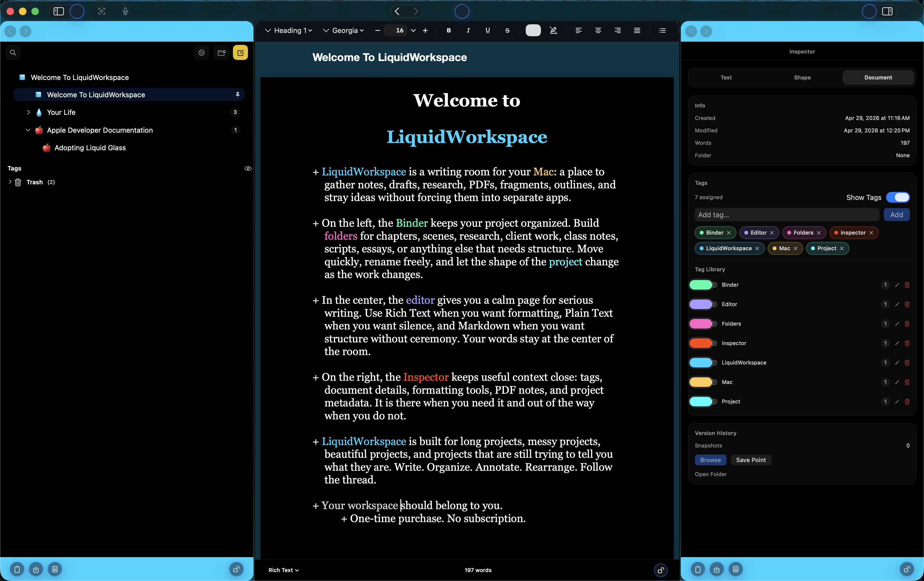Create a new document with yellow compose icon
924x581 pixels.
click(241, 53)
